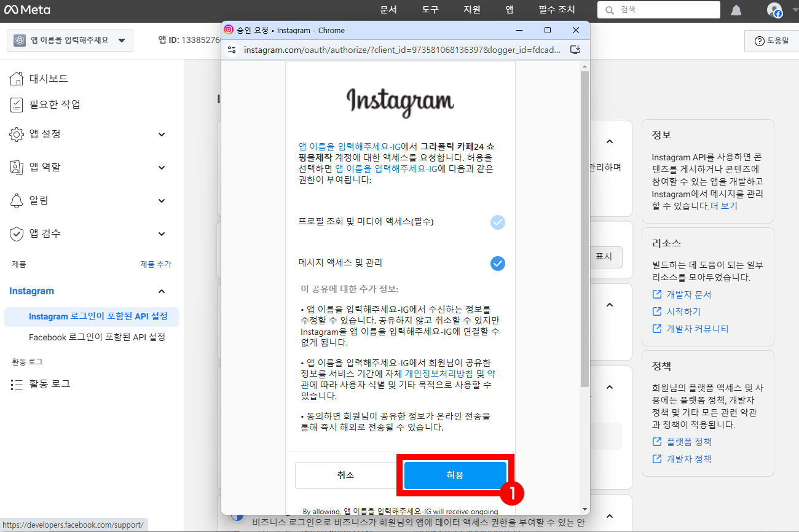The image size is (799, 532).
Task: Expand the 앱 설정 section
Action: [162, 134]
